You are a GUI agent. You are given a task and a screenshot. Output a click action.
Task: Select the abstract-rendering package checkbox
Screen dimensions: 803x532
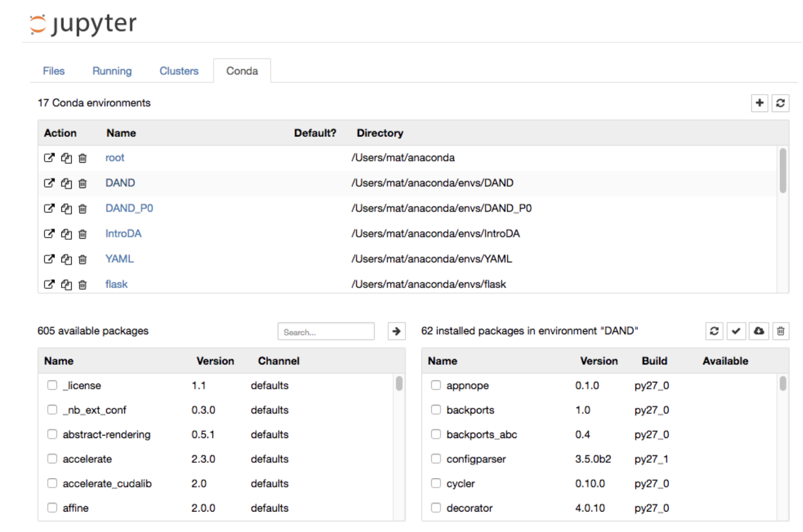click(x=52, y=434)
